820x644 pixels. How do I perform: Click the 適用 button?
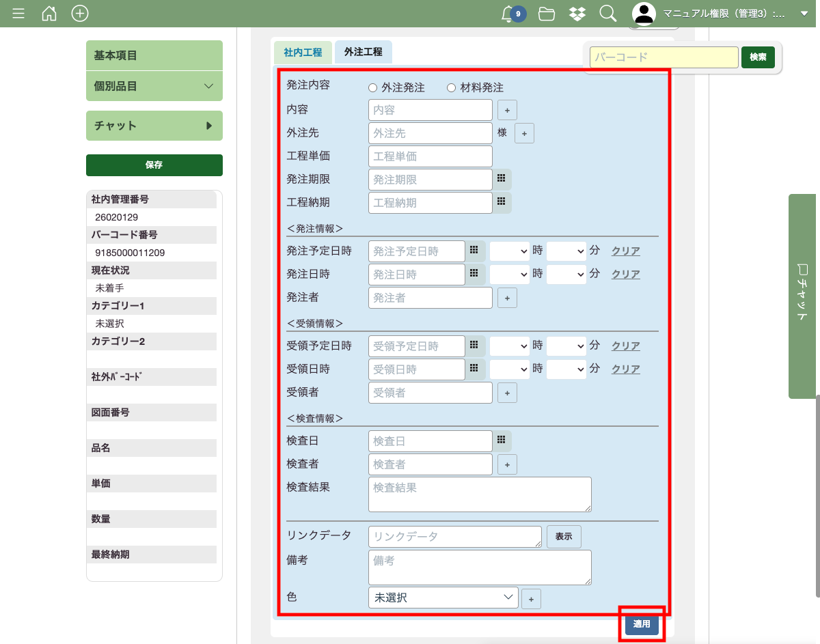[642, 624]
